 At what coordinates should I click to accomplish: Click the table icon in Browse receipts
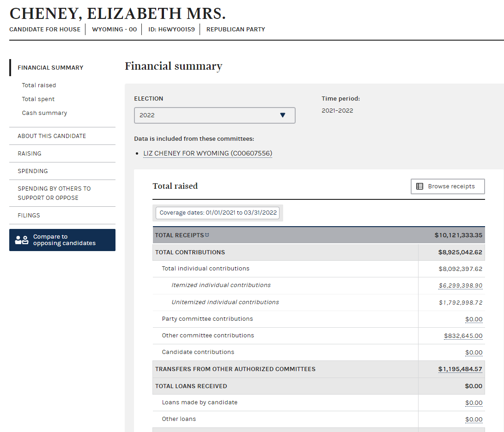(419, 186)
